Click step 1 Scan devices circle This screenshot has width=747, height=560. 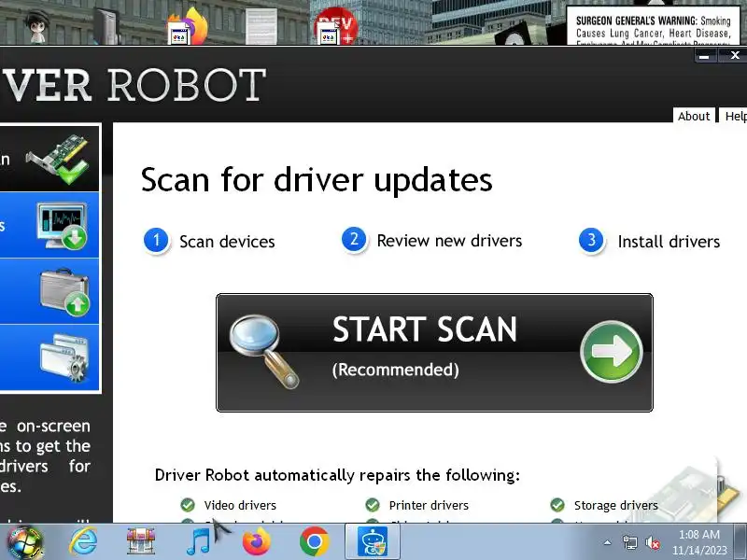pyautogui.click(x=156, y=240)
